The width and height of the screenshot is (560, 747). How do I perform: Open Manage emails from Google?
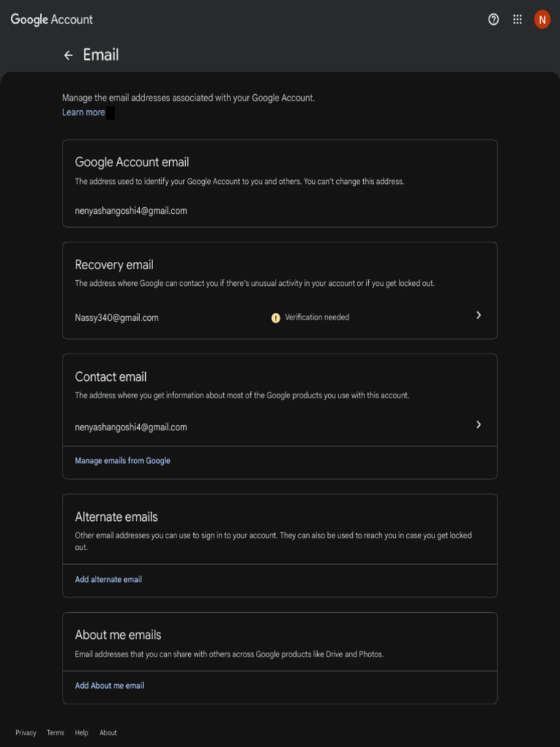pos(122,461)
